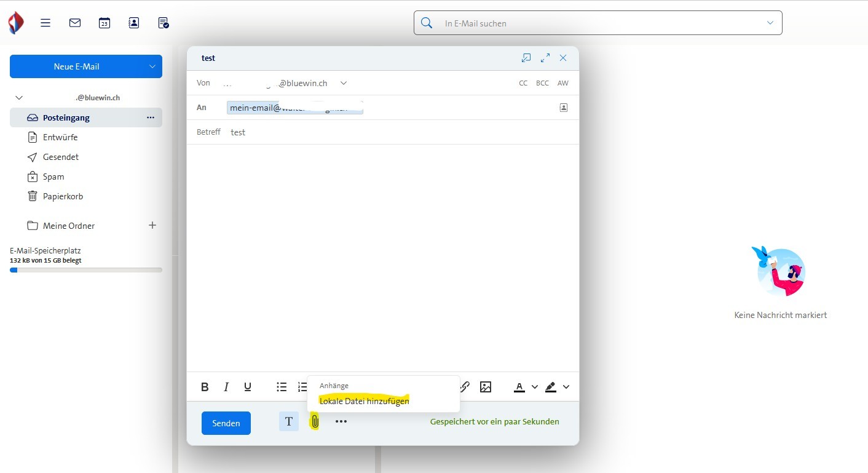Expand the Neue E-Mail dropdown arrow

click(152, 66)
